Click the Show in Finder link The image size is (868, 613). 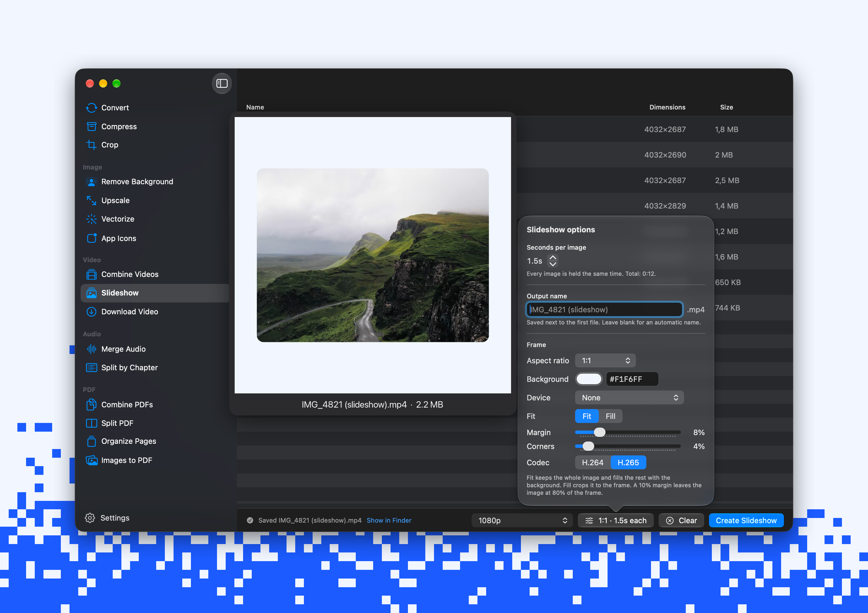[x=389, y=520]
